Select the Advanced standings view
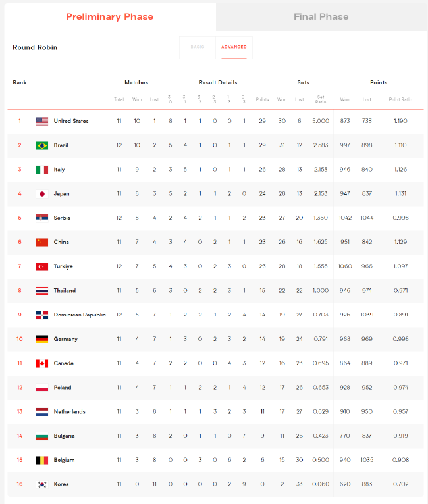This screenshot has height=504, width=428. tap(234, 47)
